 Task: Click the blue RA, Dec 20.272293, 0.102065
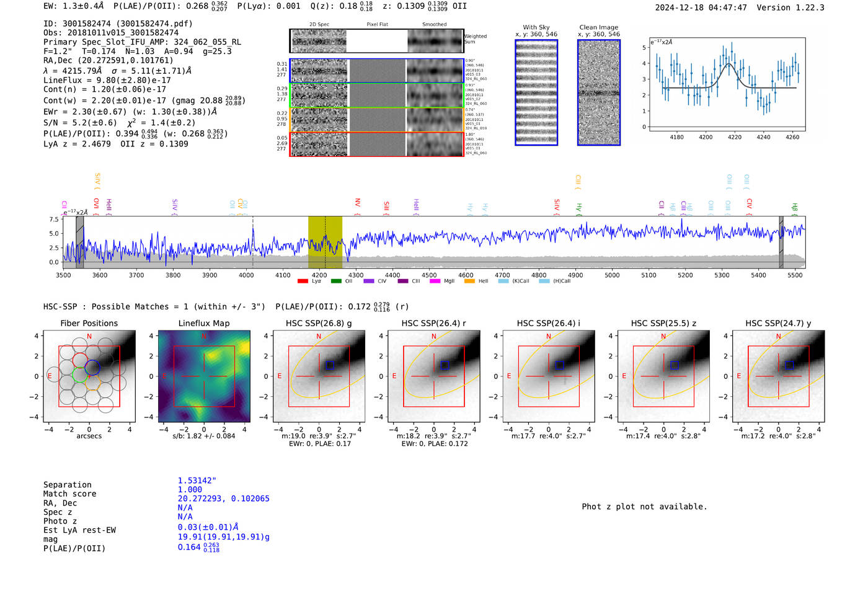[224, 499]
